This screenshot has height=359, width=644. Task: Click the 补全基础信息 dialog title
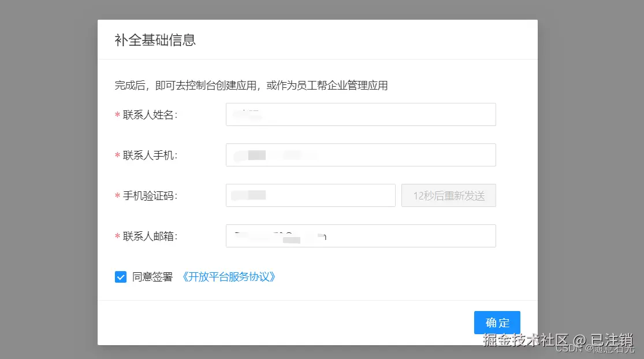155,39
